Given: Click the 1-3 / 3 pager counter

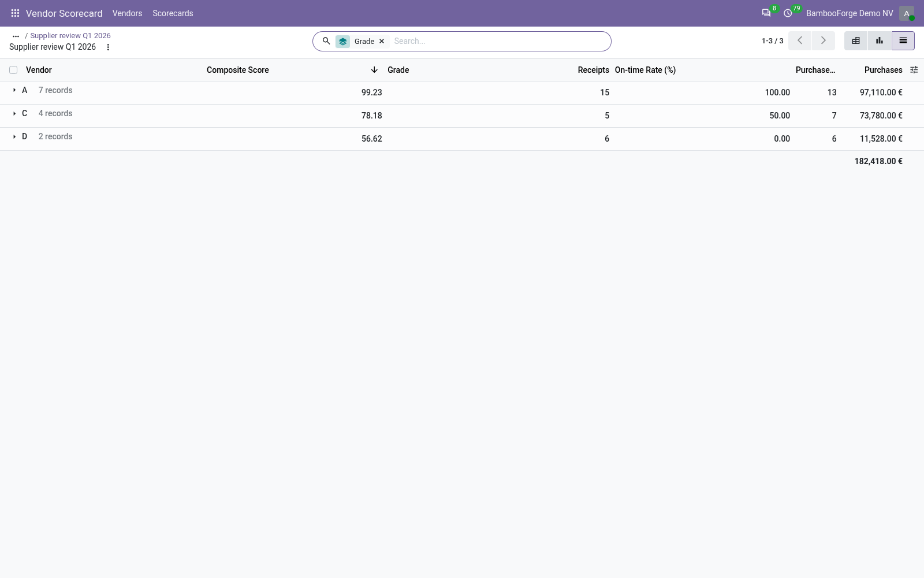Looking at the screenshot, I should [x=772, y=41].
